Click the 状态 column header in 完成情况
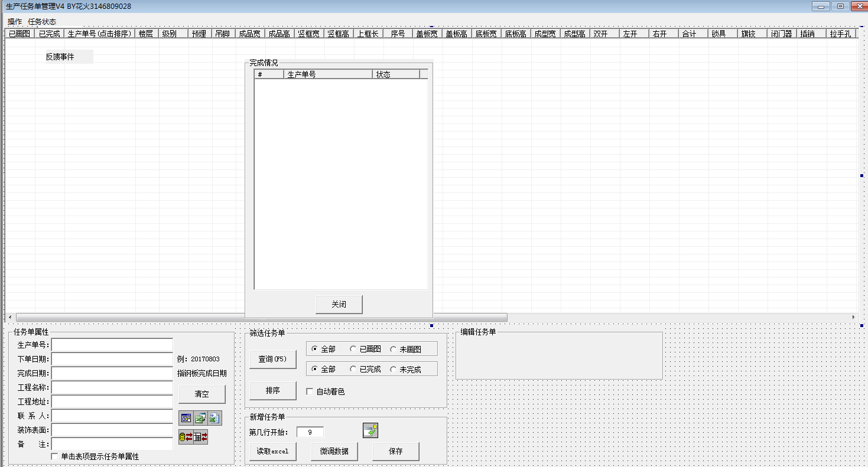The image size is (868, 467). coord(395,74)
